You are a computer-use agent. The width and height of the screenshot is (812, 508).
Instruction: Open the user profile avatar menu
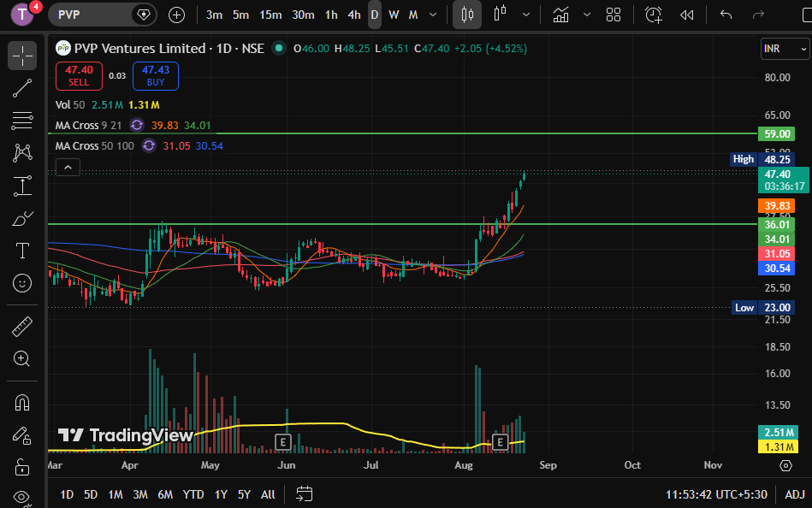pyautogui.click(x=21, y=14)
